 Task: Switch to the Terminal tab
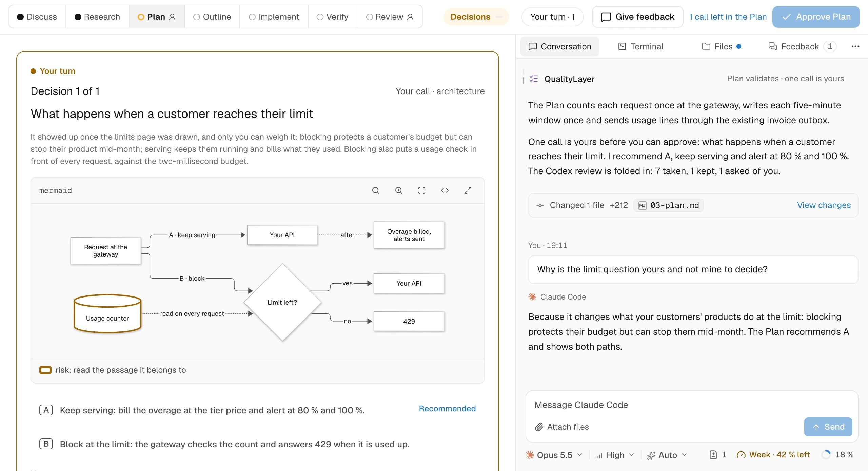tap(641, 46)
